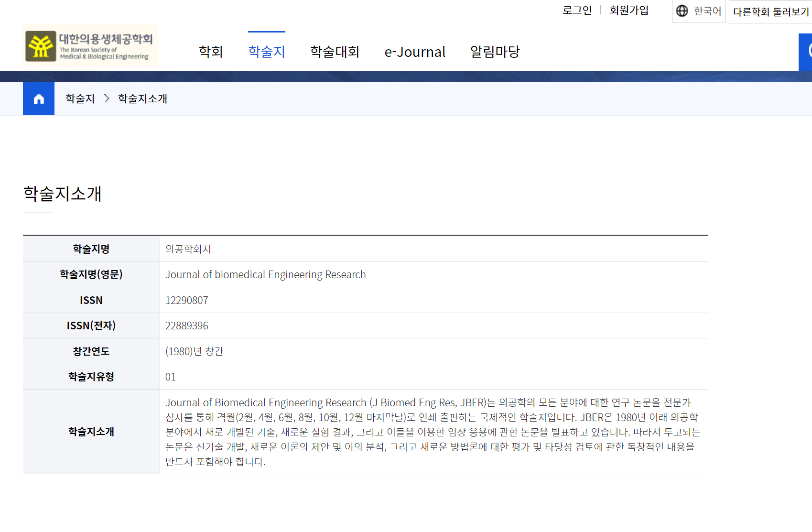Open the 학회 menu

click(x=211, y=52)
